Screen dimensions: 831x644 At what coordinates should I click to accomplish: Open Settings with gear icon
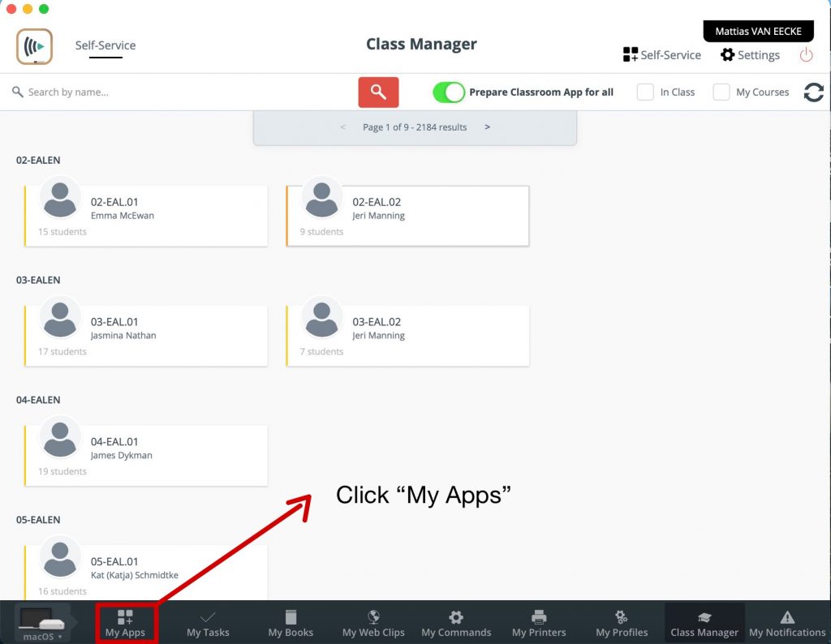750,55
